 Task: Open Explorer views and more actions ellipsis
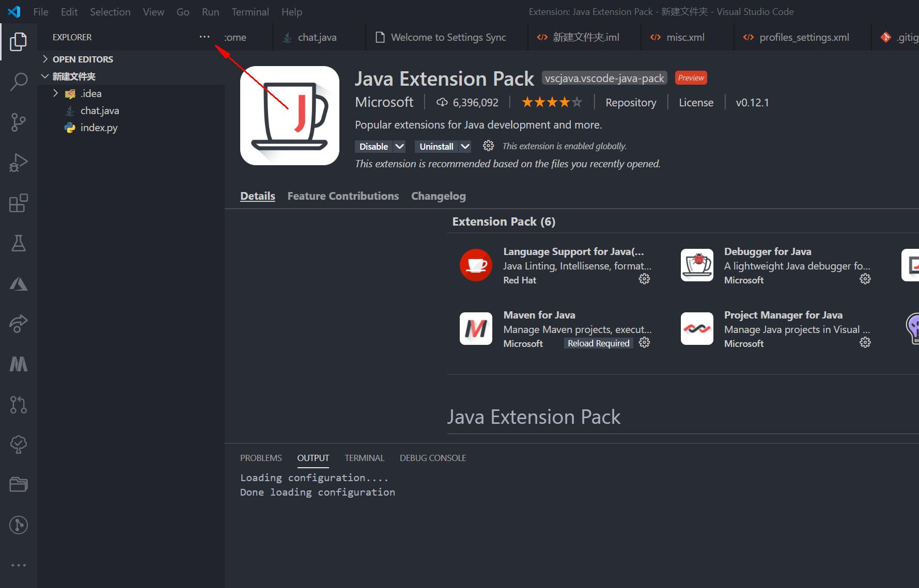tap(205, 37)
